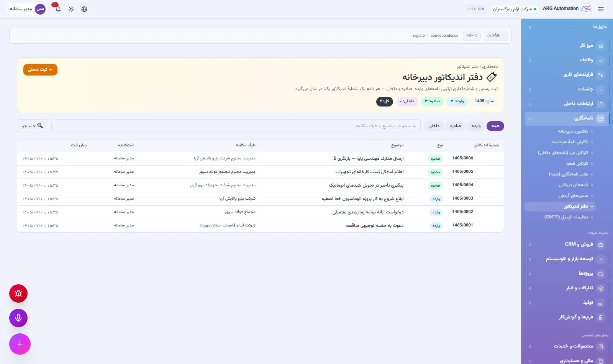Click the search field for subject or correspondent
Image resolution: width=613 pixels, height=364 pixels.
tap(236, 126)
